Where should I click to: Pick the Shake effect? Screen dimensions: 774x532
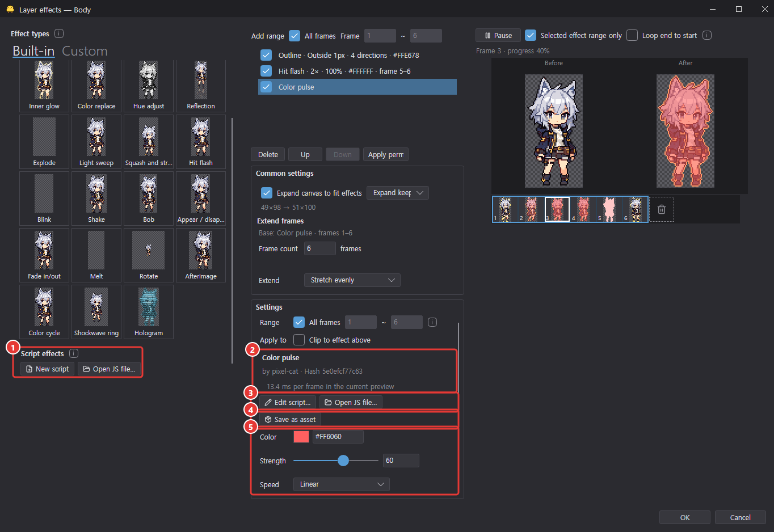coord(96,199)
